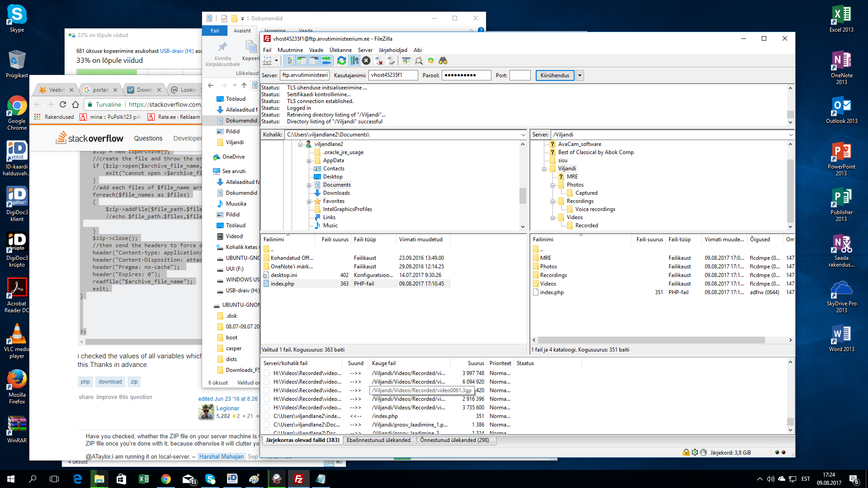Open the Site Manager icon
Viewport: 868px width, 488px height.
267,61
